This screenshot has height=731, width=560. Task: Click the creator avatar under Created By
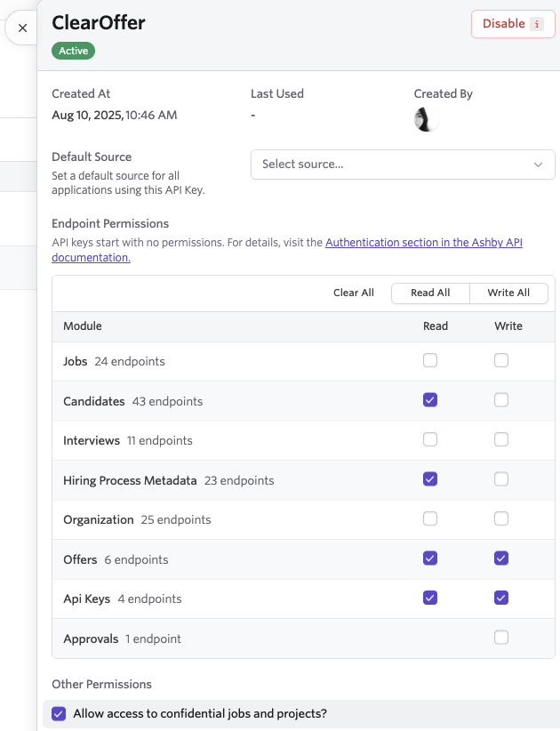(426, 120)
